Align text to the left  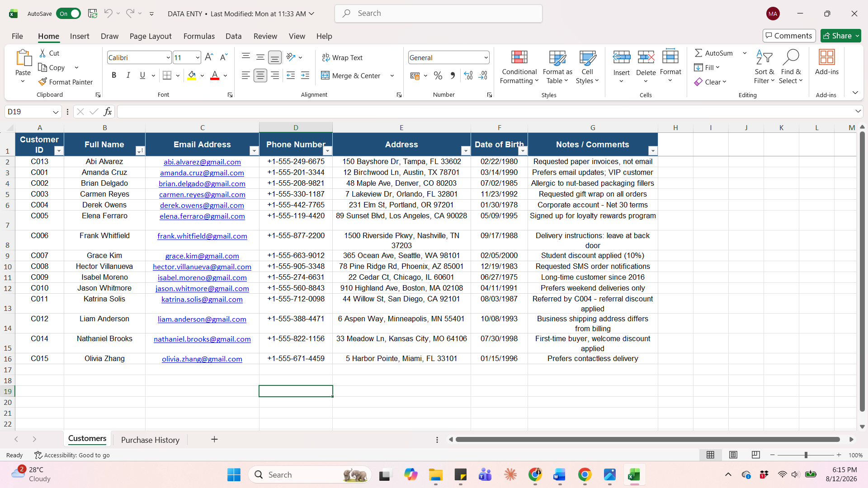pyautogui.click(x=245, y=75)
